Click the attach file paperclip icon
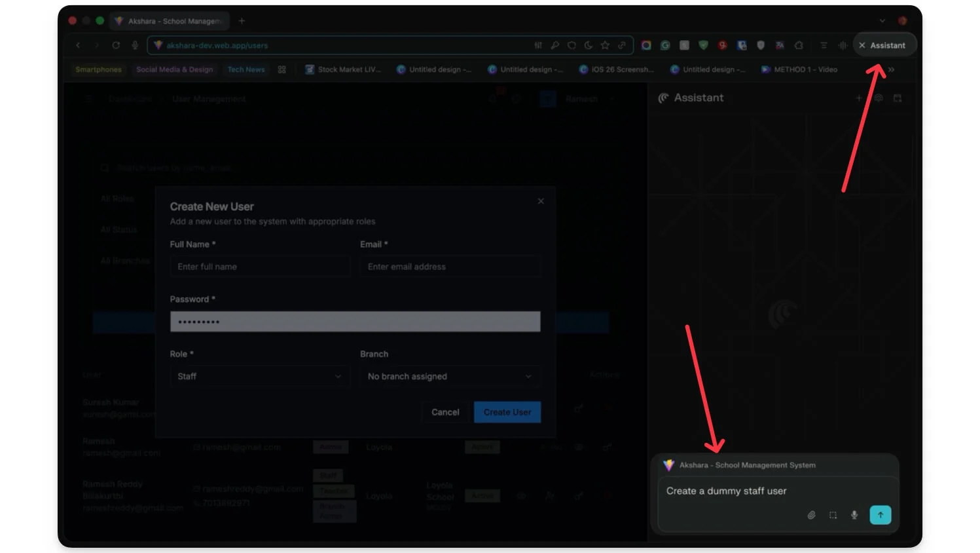This screenshot has width=980, height=553. point(811,515)
